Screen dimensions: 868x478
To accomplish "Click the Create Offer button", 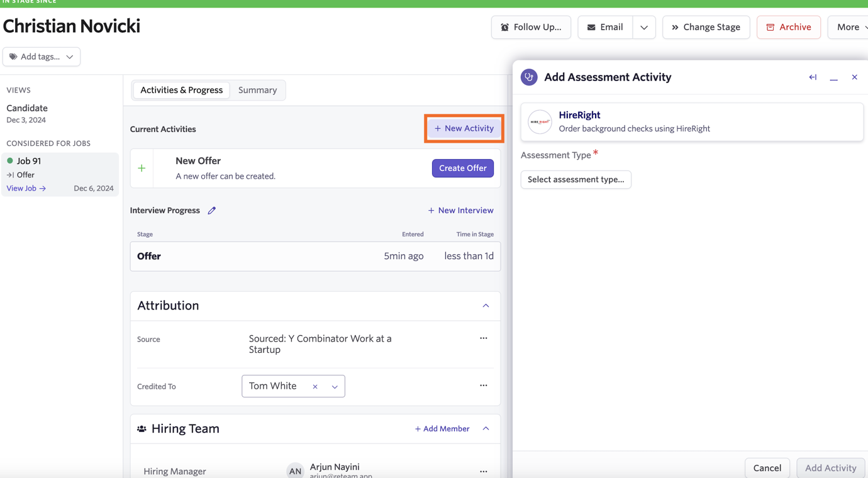I will 463,168.
